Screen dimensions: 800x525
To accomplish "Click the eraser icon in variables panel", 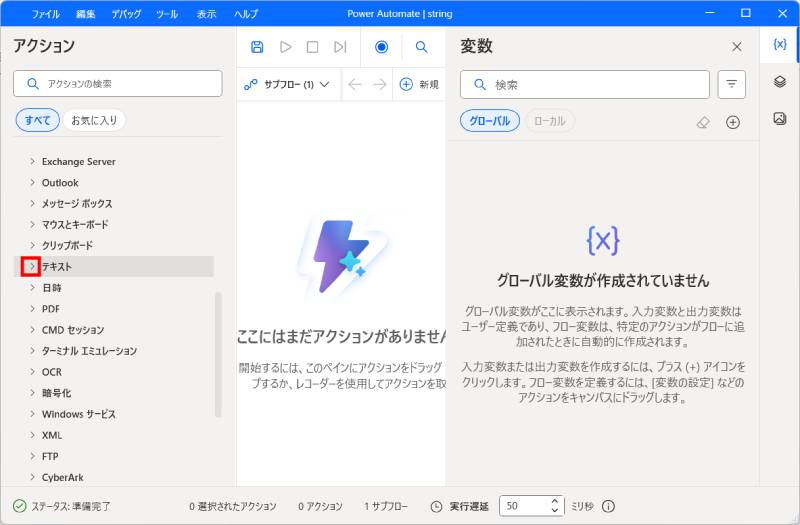I will click(x=703, y=122).
